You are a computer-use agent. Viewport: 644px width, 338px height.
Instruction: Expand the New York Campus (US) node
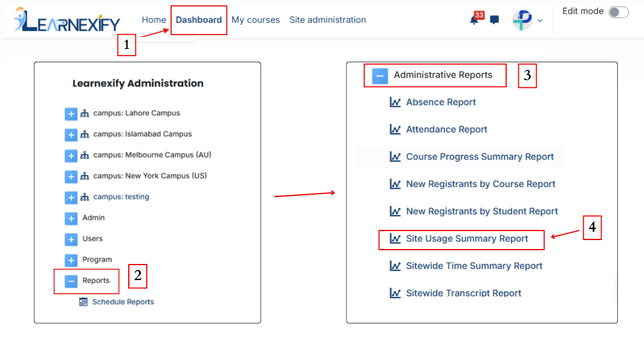[71, 177]
